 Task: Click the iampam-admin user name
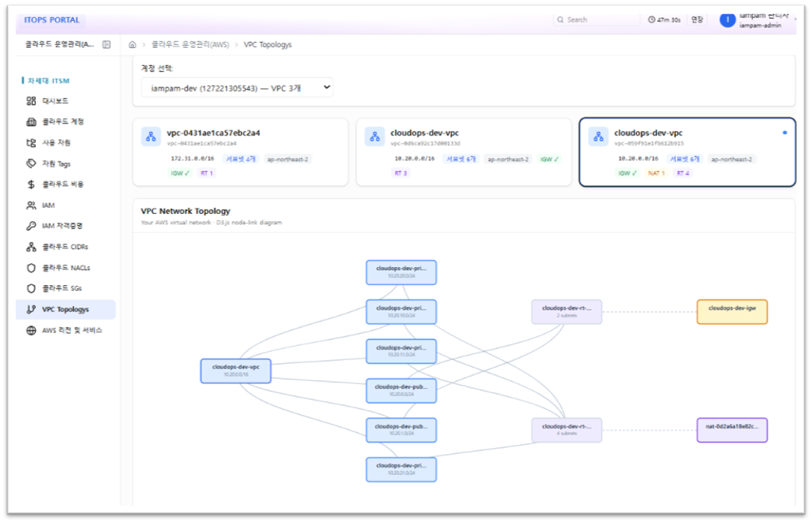(x=760, y=25)
